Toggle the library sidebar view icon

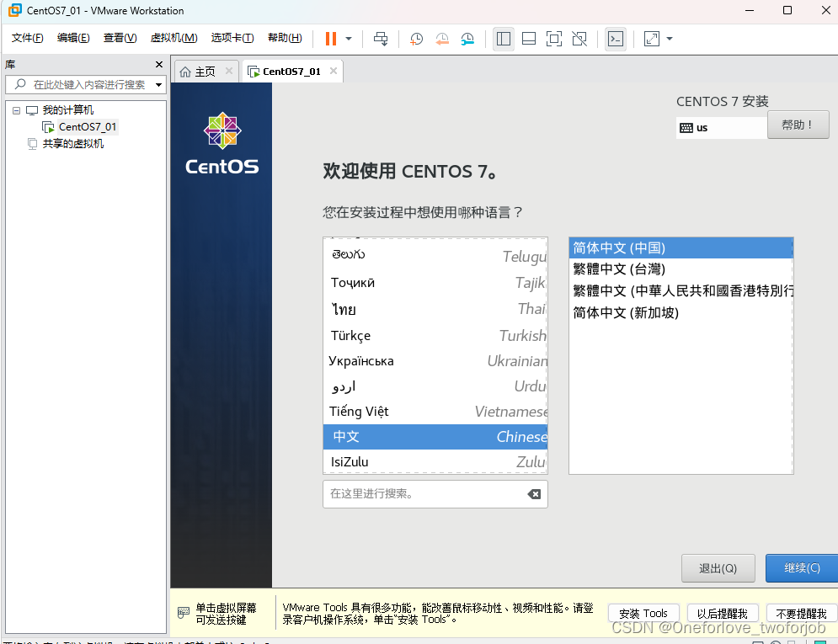click(504, 39)
